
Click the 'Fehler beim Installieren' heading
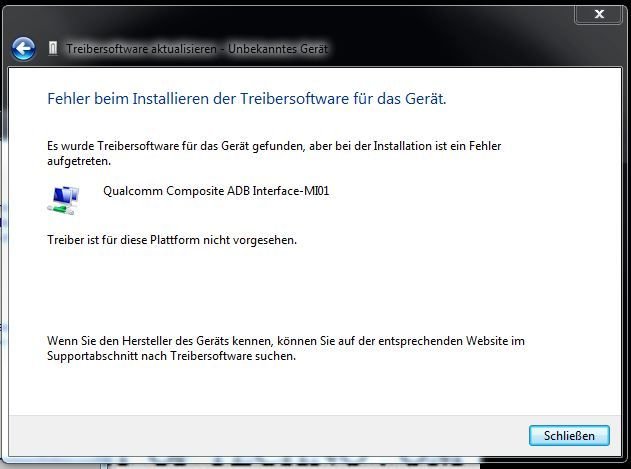[x=247, y=99]
